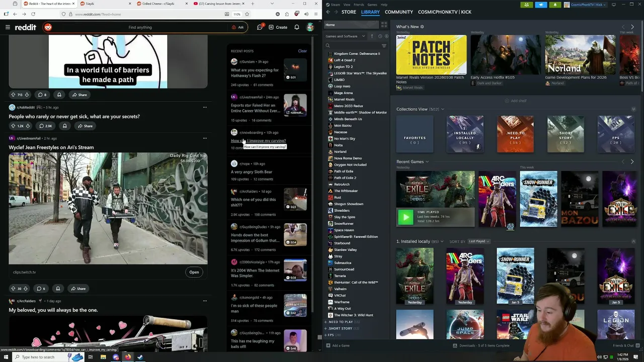The height and width of the screenshot is (362, 644).
Task: Go to COMMUNITY section in Steam
Action: point(398,12)
